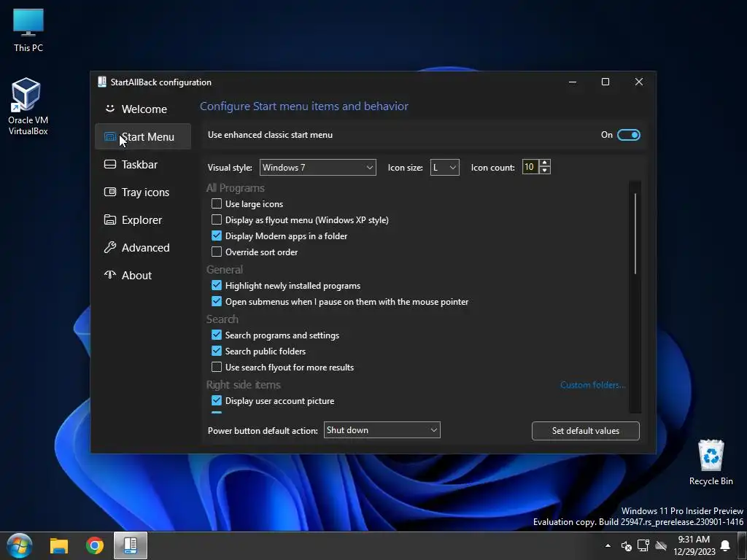The height and width of the screenshot is (560, 747).
Task: Decrease icon count with down arrow
Action: pos(544,171)
